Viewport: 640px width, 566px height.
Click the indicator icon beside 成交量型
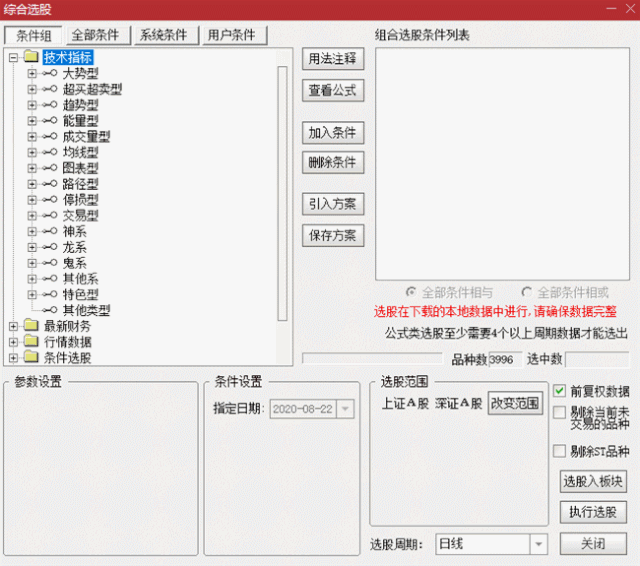click(x=50, y=136)
